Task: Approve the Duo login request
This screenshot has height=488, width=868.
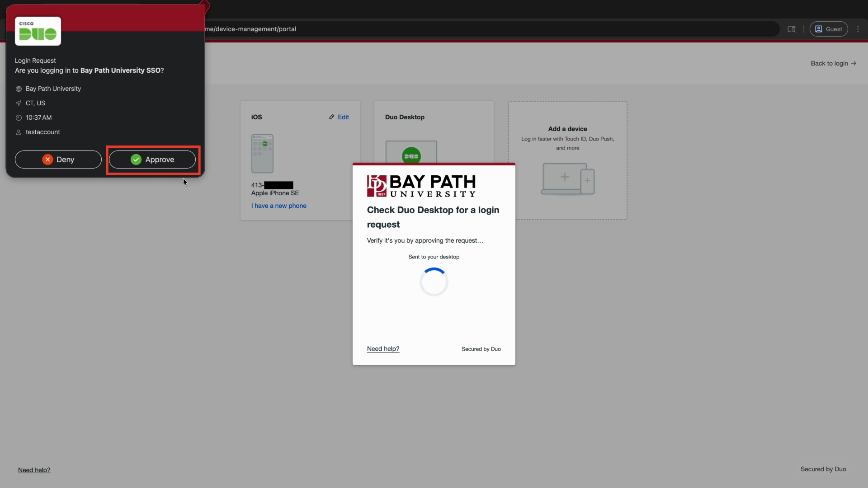Action: [152, 160]
